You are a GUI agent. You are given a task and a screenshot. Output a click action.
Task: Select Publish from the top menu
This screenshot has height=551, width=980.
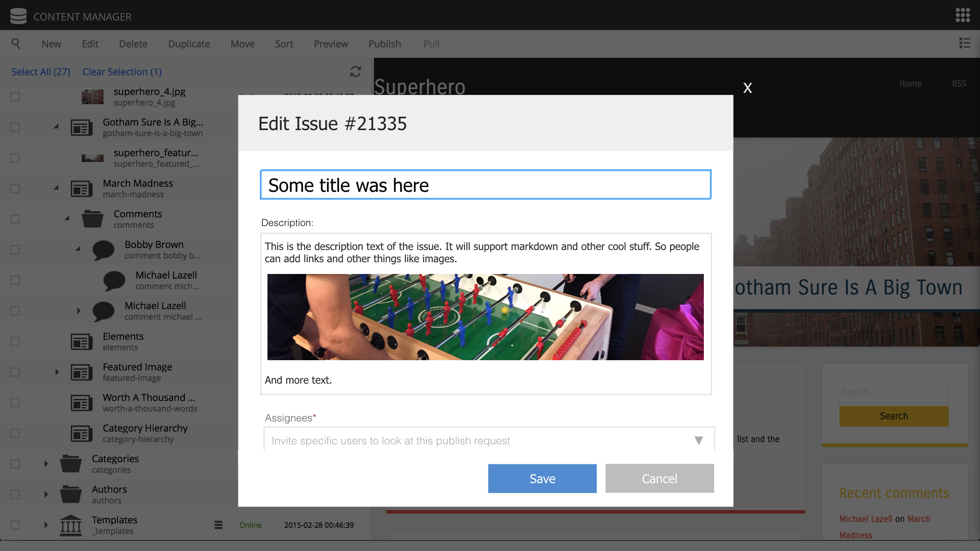(384, 44)
